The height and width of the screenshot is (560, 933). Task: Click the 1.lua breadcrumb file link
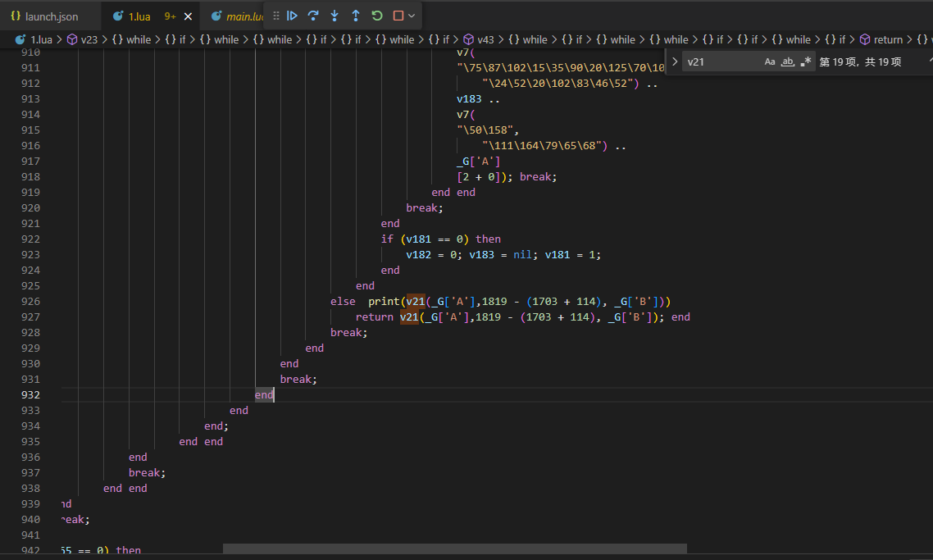41,39
